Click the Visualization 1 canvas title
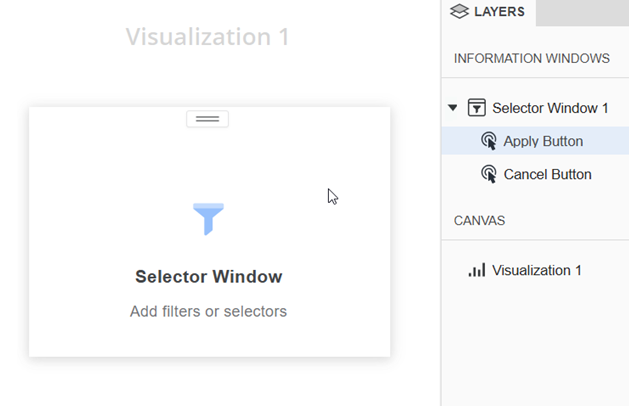The height and width of the screenshot is (406, 629). pyautogui.click(x=207, y=37)
